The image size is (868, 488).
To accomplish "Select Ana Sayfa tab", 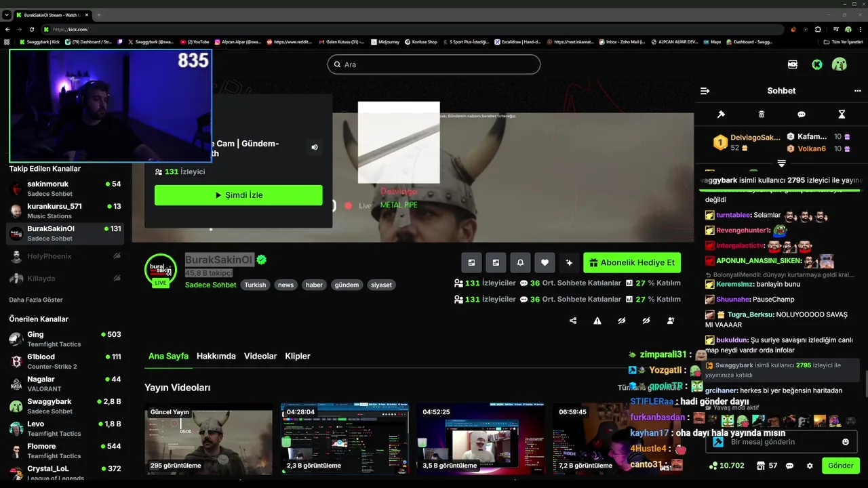I will point(168,356).
